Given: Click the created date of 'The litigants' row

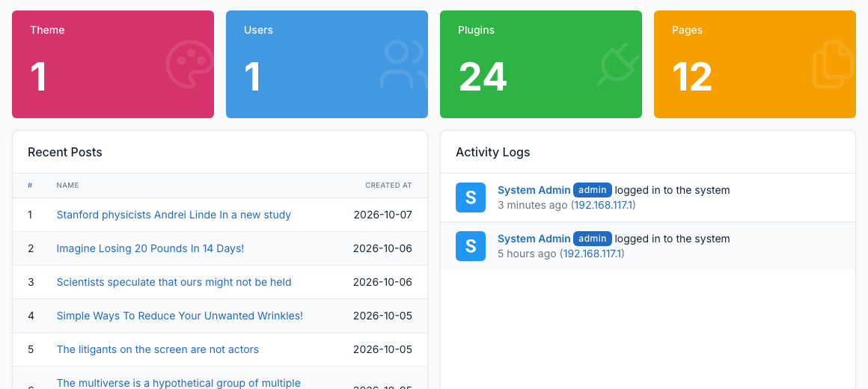Looking at the screenshot, I should [x=382, y=349].
